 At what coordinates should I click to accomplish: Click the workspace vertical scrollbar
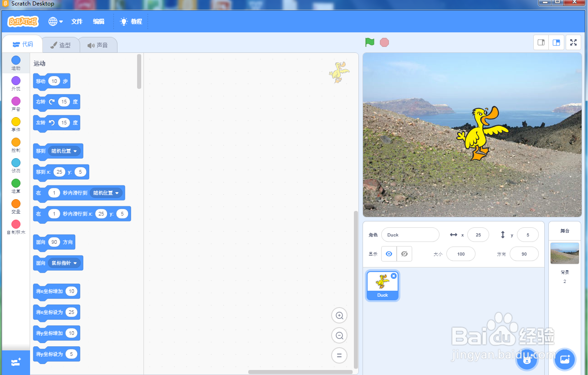(x=356, y=289)
